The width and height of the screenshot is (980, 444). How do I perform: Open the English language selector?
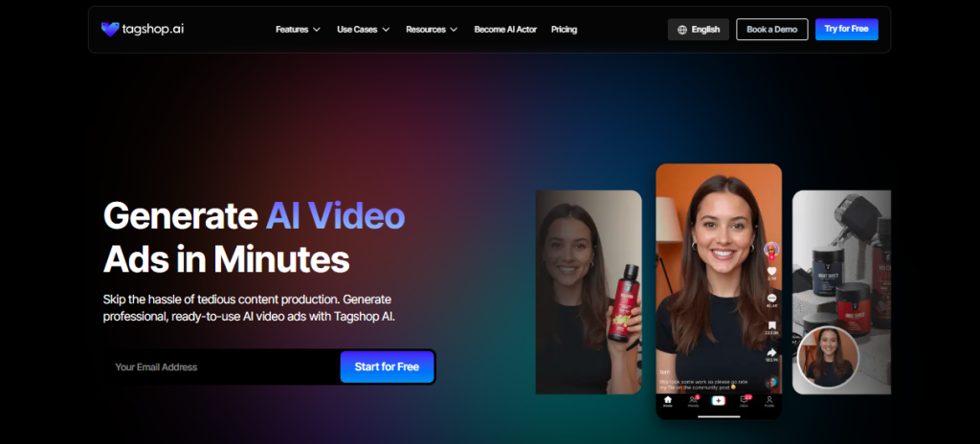tap(698, 30)
